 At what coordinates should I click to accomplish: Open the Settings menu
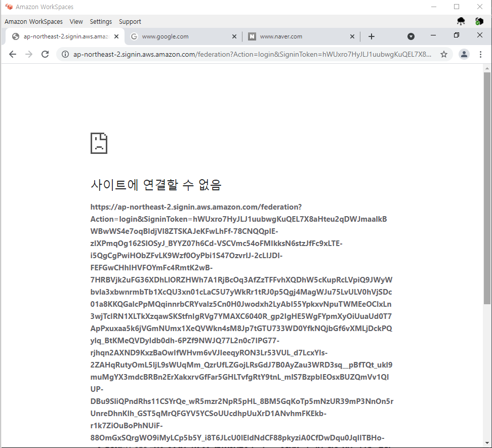click(x=101, y=22)
